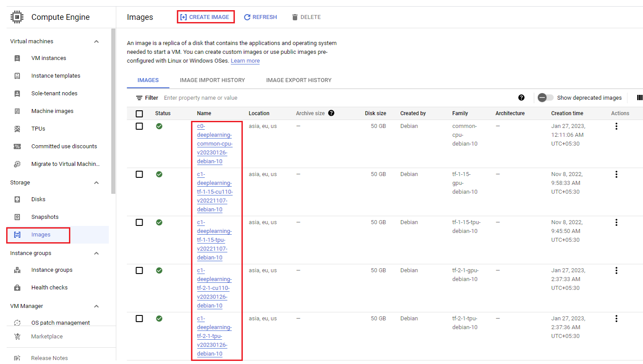Screen dimensions: 643x364
Task: Click the Creation time column header
Action: 567,113
